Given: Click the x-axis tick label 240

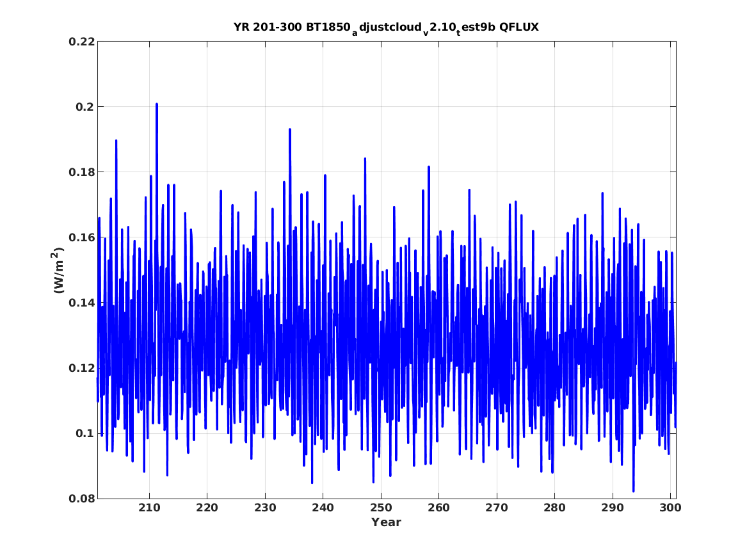Looking at the screenshot, I should pyautogui.click(x=323, y=508).
